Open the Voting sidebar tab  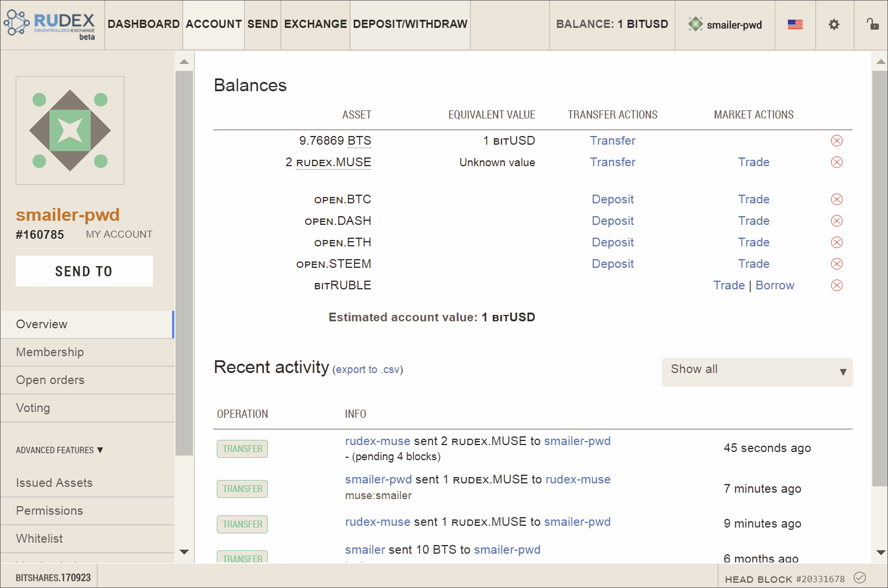[87, 408]
